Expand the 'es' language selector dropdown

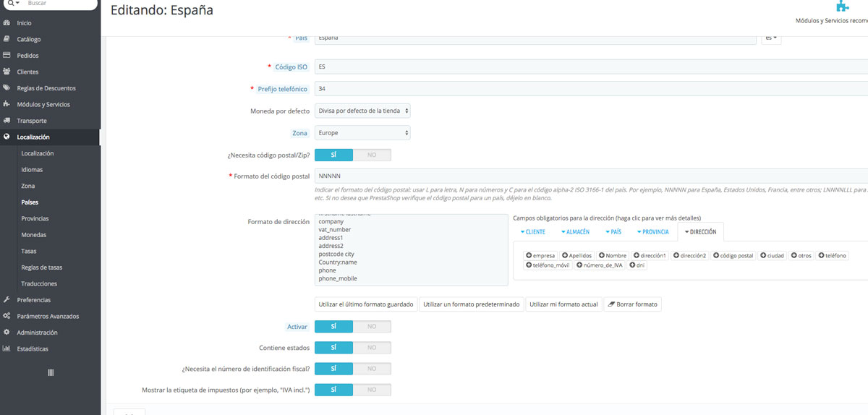click(x=771, y=38)
